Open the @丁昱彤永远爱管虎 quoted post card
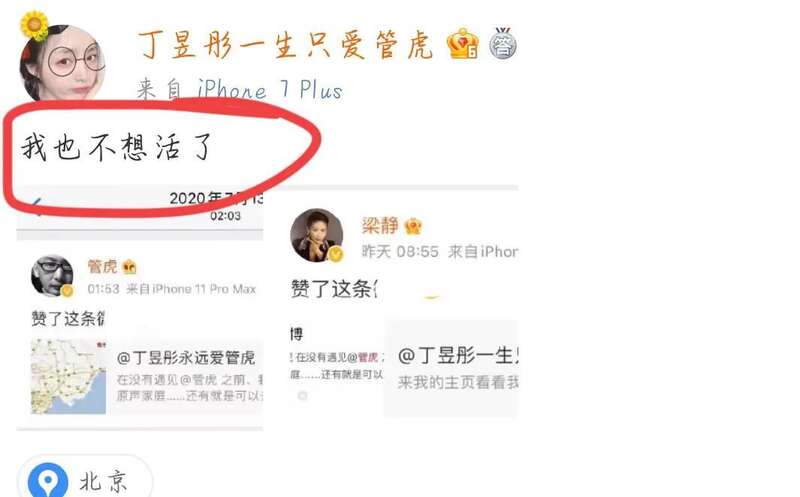Screen dimensions: 800x497 pyautogui.click(x=147, y=377)
